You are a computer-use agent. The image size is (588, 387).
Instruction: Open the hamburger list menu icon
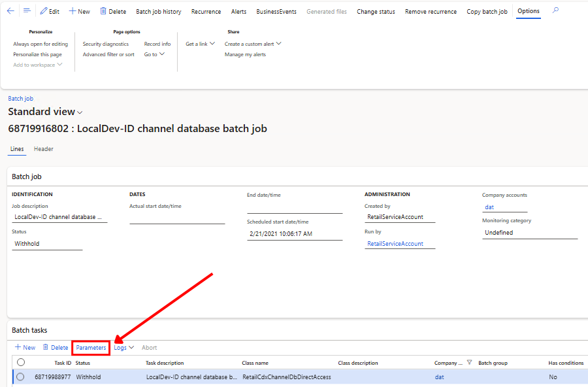point(27,11)
